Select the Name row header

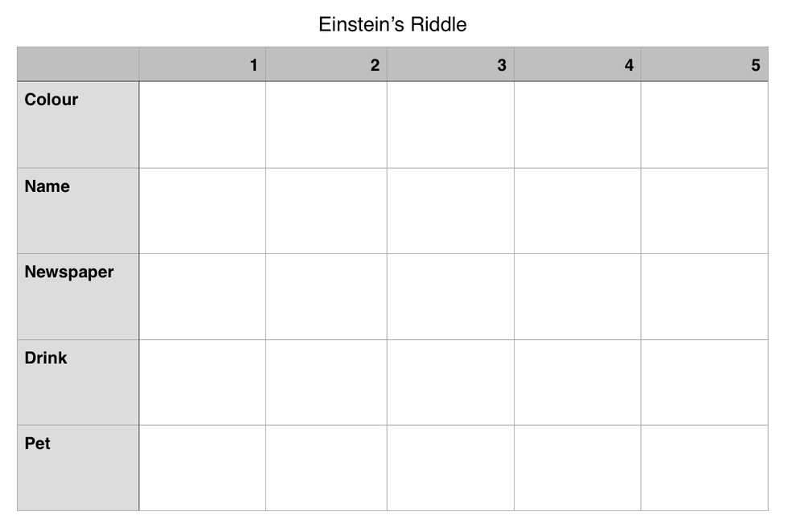tap(78, 211)
